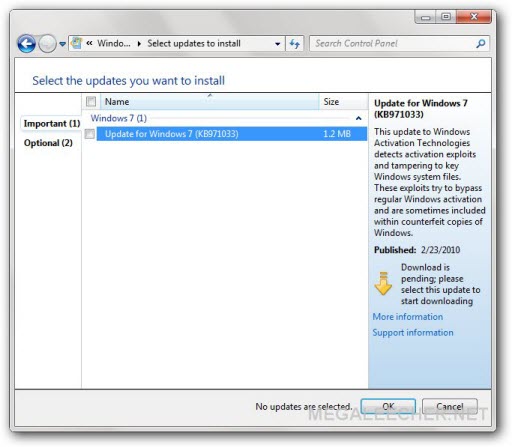The width and height of the screenshot is (512, 447).
Task: Open the breadcrumb arrow after Windo...
Action: coord(139,44)
